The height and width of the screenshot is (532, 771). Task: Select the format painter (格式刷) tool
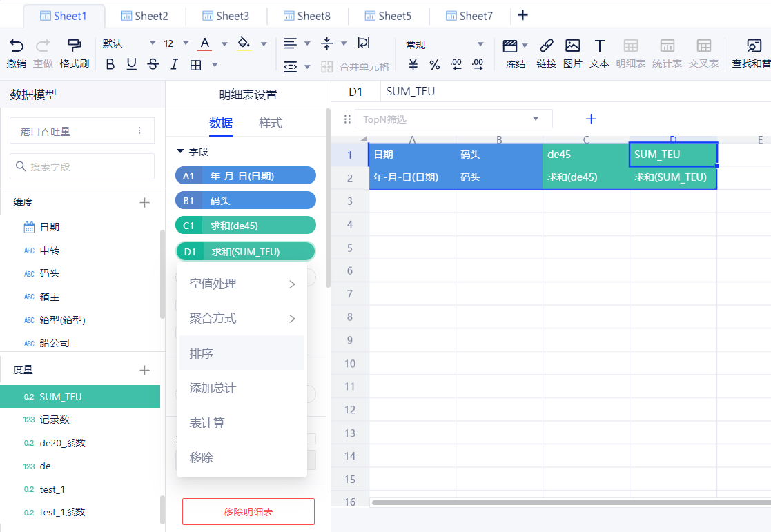[74, 46]
